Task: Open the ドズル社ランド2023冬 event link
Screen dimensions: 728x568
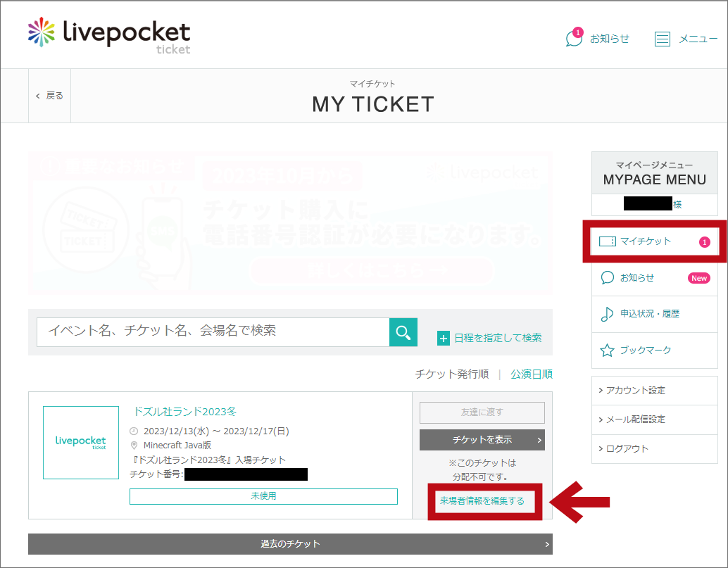Action: point(184,412)
